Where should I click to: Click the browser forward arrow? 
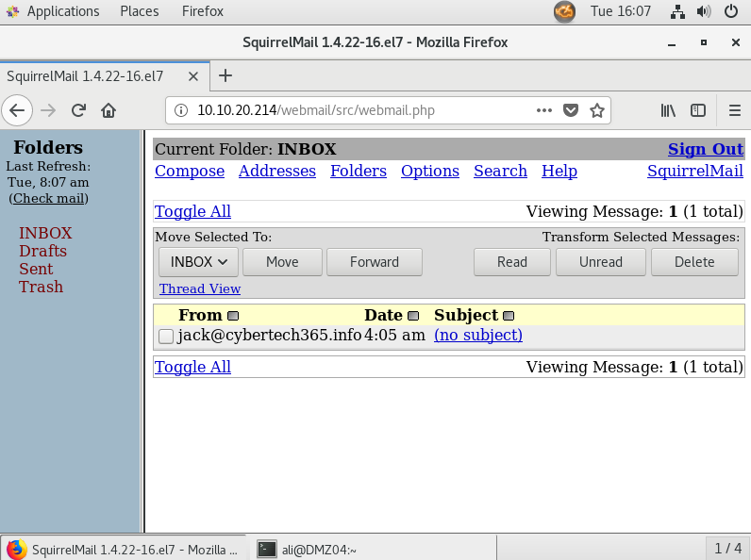pyautogui.click(x=48, y=110)
